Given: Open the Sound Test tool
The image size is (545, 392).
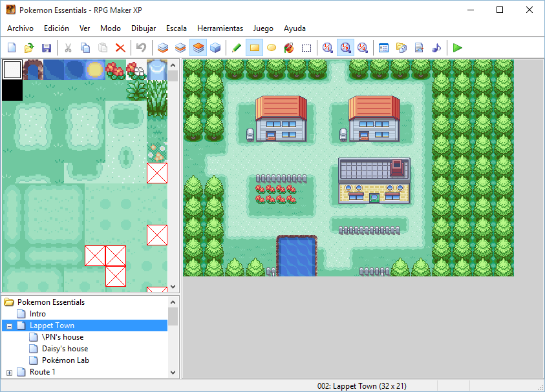Looking at the screenshot, I should pyautogui.click(x=436, y=48).
